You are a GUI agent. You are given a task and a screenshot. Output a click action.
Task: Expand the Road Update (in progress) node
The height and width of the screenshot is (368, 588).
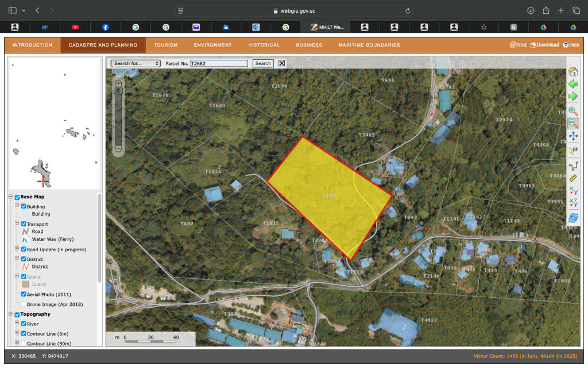(x=17, y=249)
